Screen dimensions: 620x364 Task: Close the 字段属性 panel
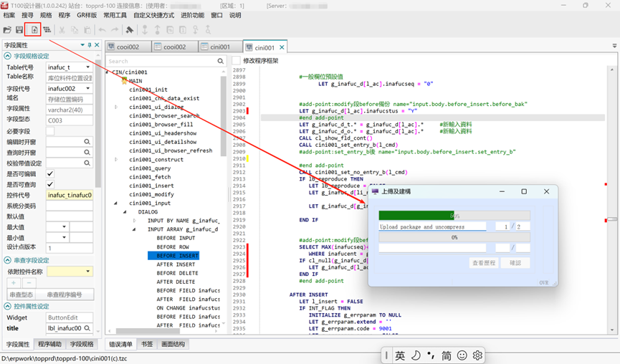coord(97,45)
